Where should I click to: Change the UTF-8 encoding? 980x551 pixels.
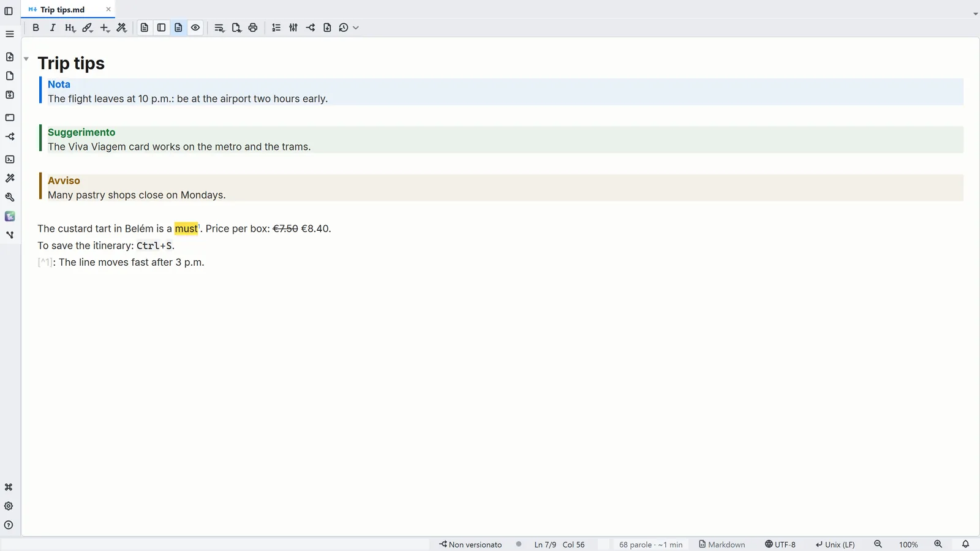[780, 544]
